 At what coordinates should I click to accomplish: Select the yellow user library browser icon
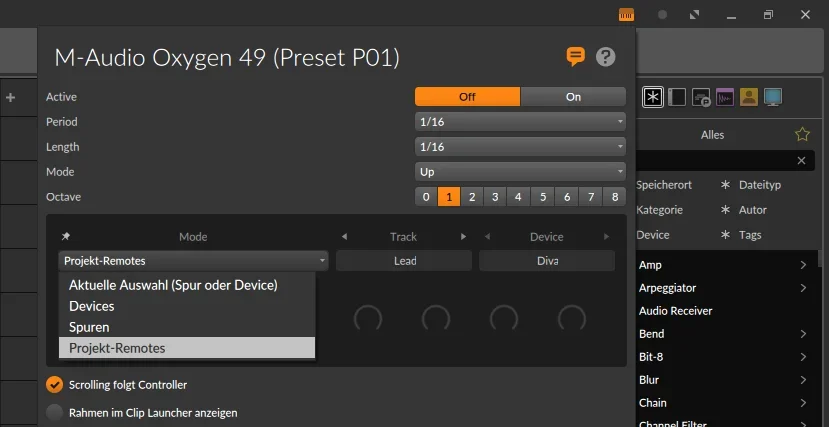click(x=748, y=97)
